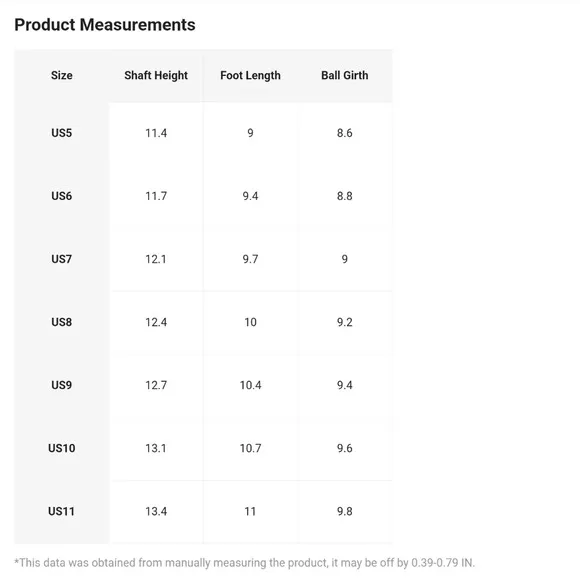Viewport: 580px width, 580px height.
Task: Click the US9 size row label
Action: tap(62, 385)
